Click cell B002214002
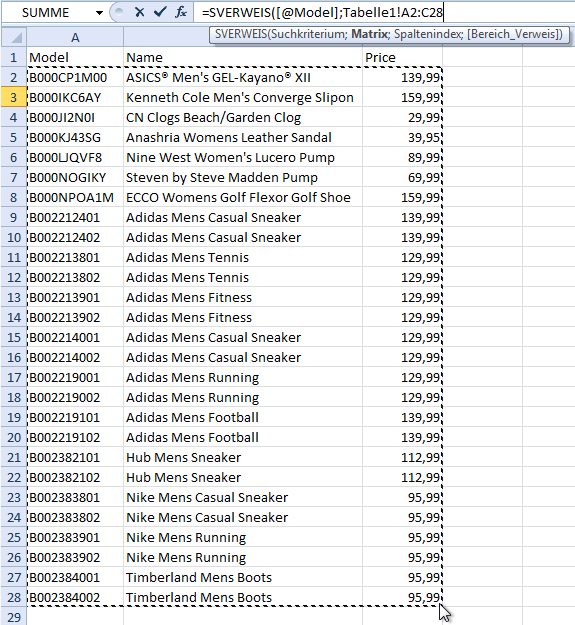Screen dimensions: 575x625 75,358
